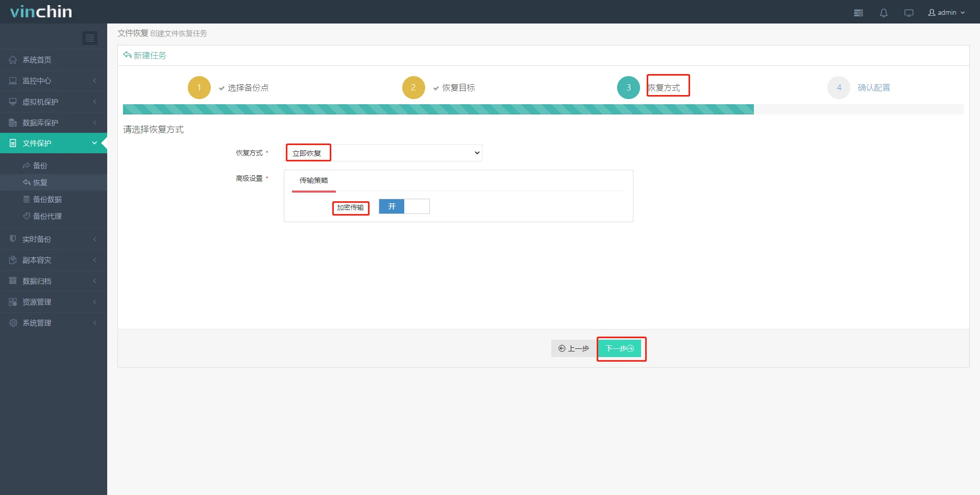
Task: Click the striped wizard progress bar
Action: 438,109
